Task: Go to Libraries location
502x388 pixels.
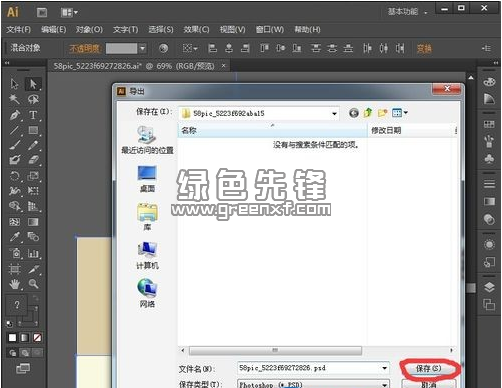Action: coord(147,217)
